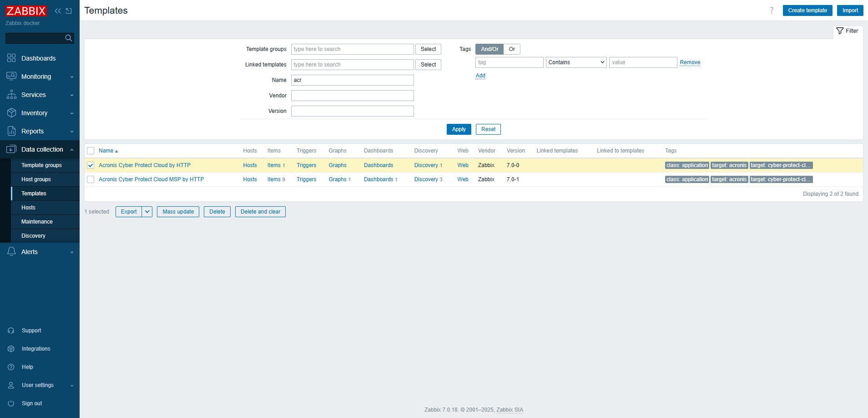Select the Or tag evaluation option
This screenshot has width=868, height=418.
pyautogui.click(x=512, y=49)
